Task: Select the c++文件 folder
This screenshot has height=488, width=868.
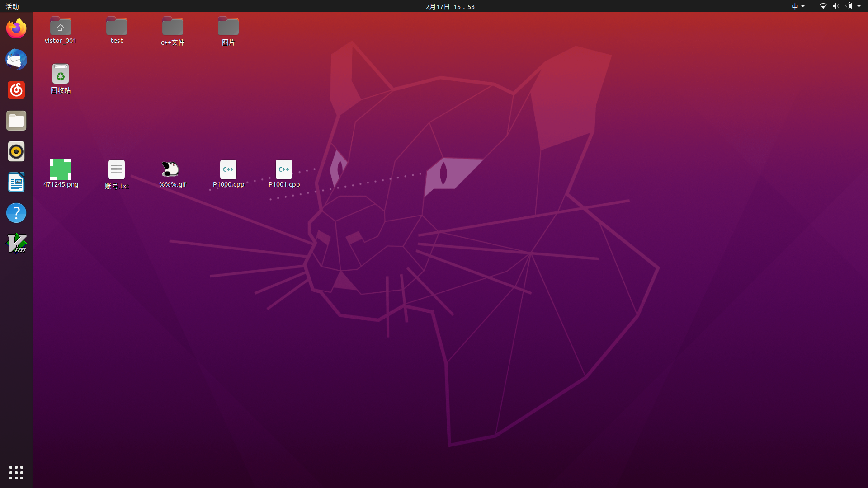Action: (173, 27)
